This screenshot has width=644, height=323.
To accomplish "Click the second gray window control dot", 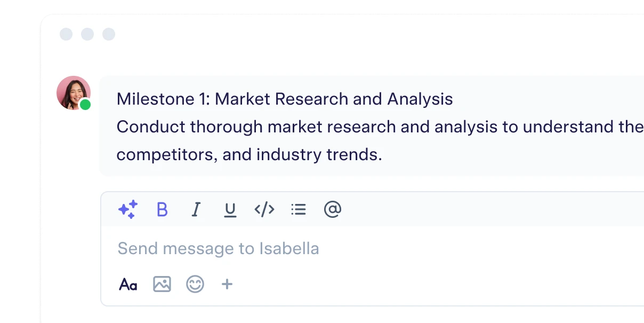I will (x=87, y=34).
